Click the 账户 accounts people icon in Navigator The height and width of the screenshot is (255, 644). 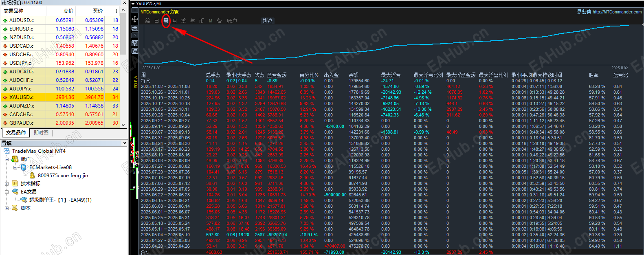(x=15, y=159)
